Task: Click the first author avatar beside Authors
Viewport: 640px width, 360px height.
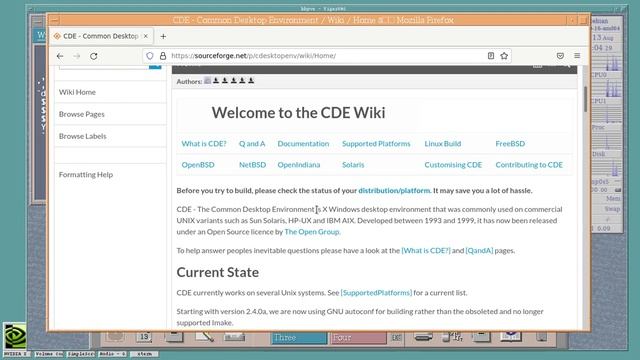Action: 207,81
